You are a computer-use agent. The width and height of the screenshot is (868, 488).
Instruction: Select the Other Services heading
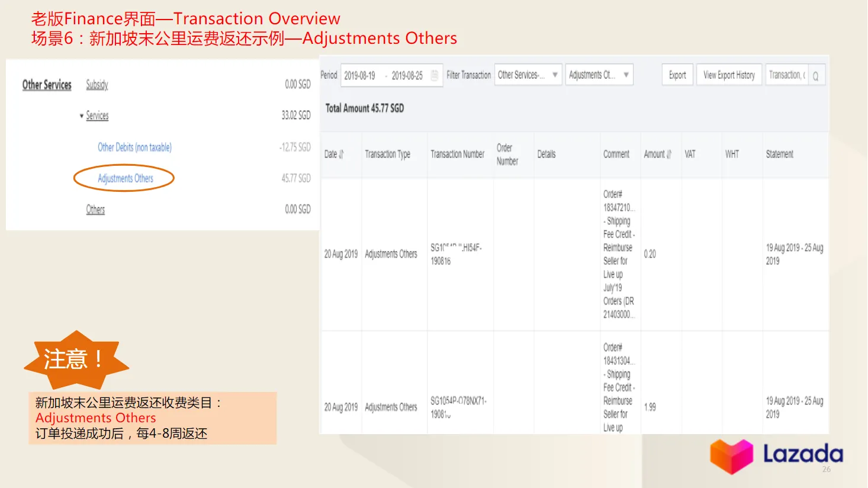(47, 85)
